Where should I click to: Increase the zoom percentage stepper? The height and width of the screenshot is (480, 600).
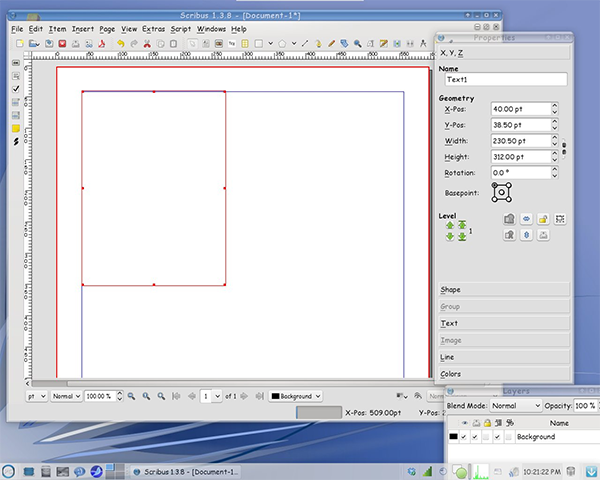tap(119, 393)
